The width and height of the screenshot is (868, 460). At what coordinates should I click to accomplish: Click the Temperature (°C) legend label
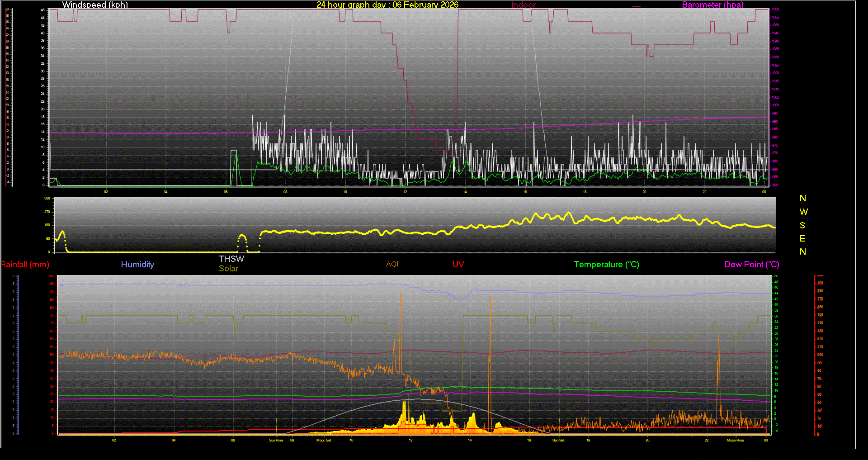pyautogui.click(x=606, y=265)
